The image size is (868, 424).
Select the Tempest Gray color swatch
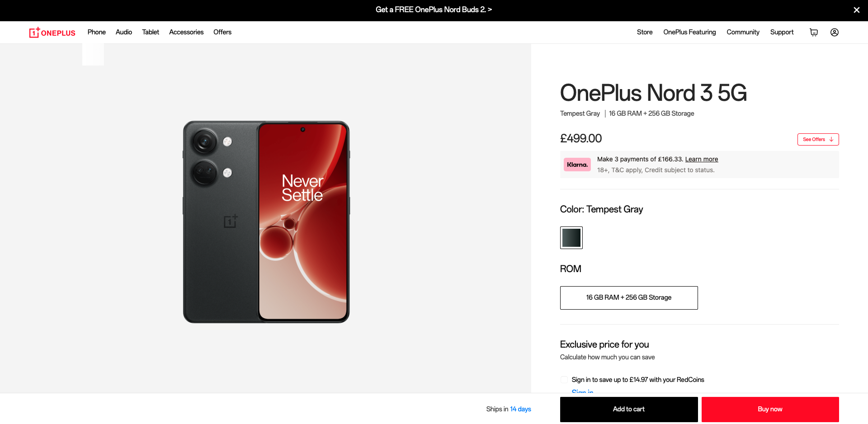coord(571,238)
